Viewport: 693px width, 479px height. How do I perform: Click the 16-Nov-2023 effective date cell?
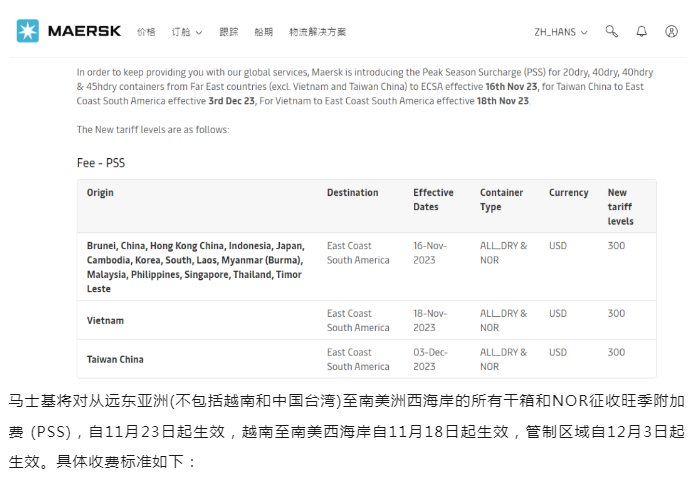[x=430, y=253]
